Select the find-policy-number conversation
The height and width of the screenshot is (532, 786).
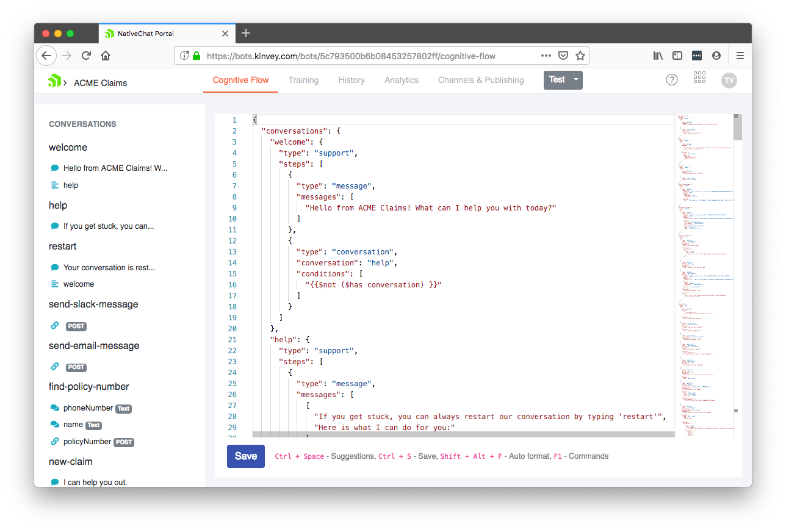click(89, 387)
